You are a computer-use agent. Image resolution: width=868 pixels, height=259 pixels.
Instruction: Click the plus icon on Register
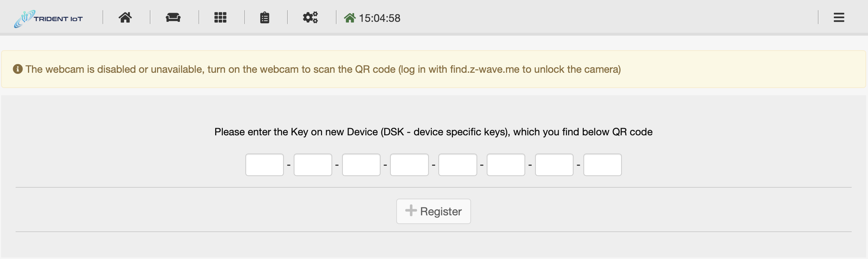click(x=411, y=210)
